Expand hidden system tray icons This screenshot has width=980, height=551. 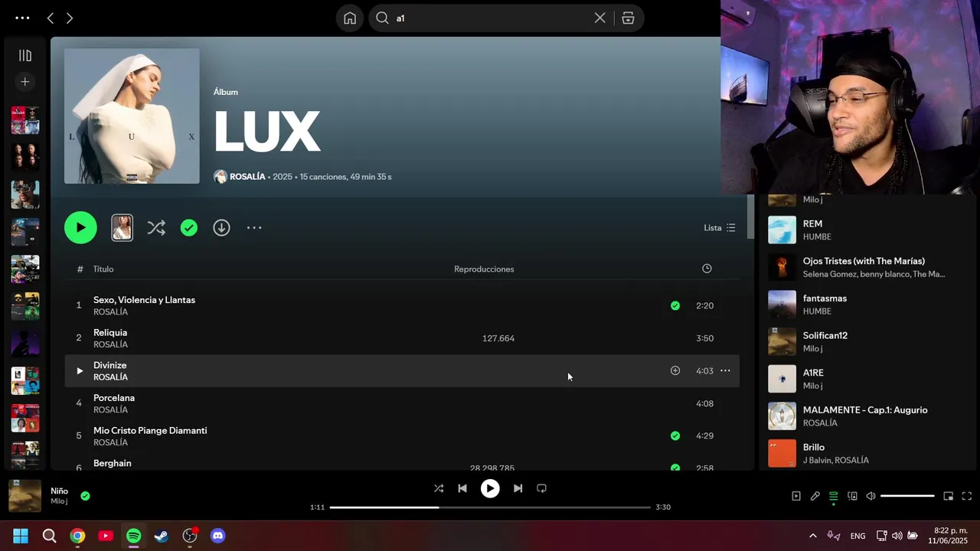(x=813, y=536)
